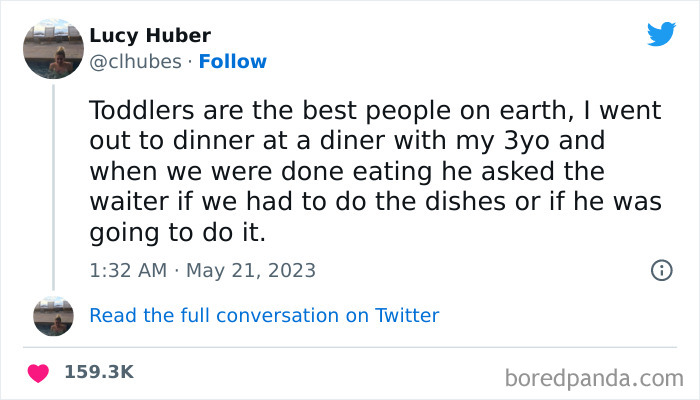Screen dimensions: 700x400
Task: Open Lucy Huber's profile picture
Action: (53, 47)
